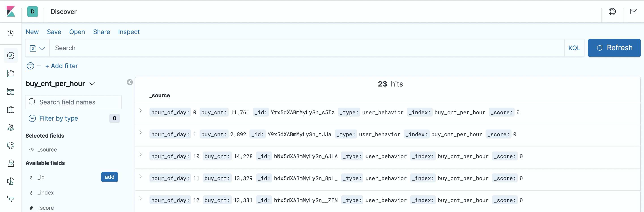The height and width of the screenshot is (212, 644).
Task: Open the buy_cnt_per_hour index pattern dropdown
Action: pos(60,84)
